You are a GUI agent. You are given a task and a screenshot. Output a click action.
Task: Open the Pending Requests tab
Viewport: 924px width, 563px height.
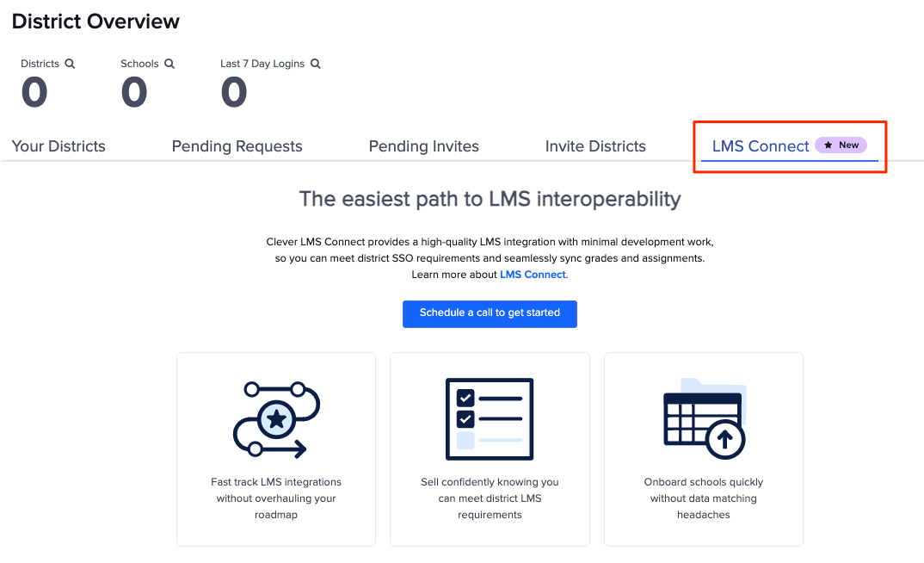coord(237,146)
